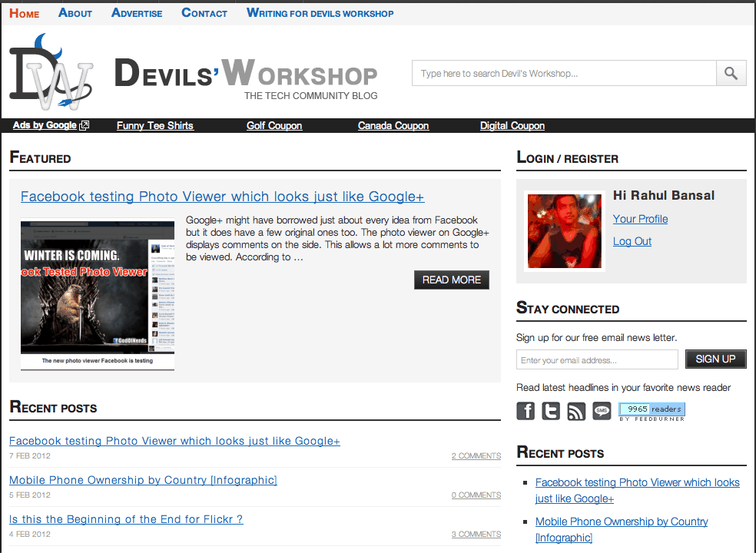The image size is (756, 553).
Task: Open the Your Profile link
Action: click(640, 219)
